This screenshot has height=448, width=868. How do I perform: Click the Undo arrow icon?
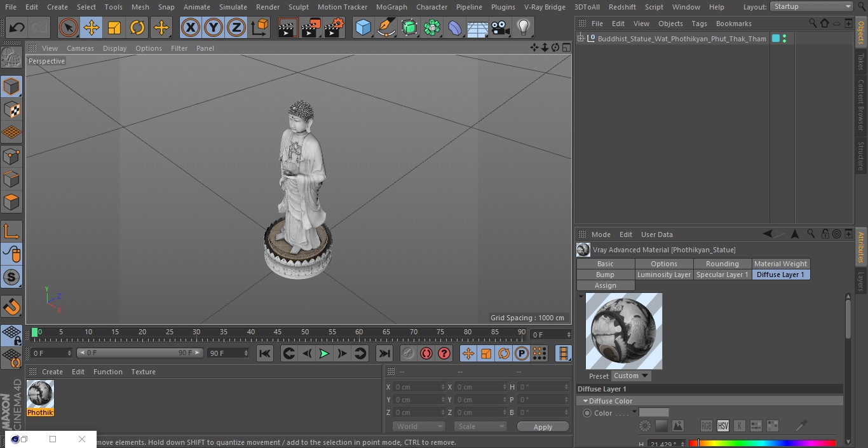click(x=17, y=27)
